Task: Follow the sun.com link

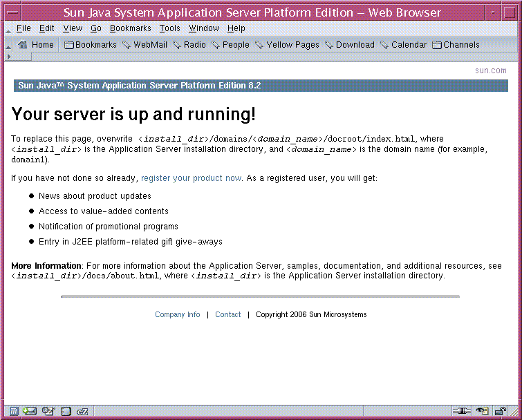Action: click(491, 70)
